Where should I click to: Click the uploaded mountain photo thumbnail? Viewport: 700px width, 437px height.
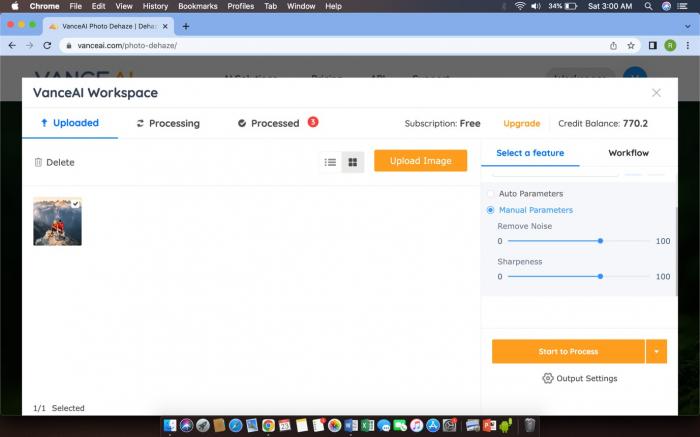(x=57, y=221)
